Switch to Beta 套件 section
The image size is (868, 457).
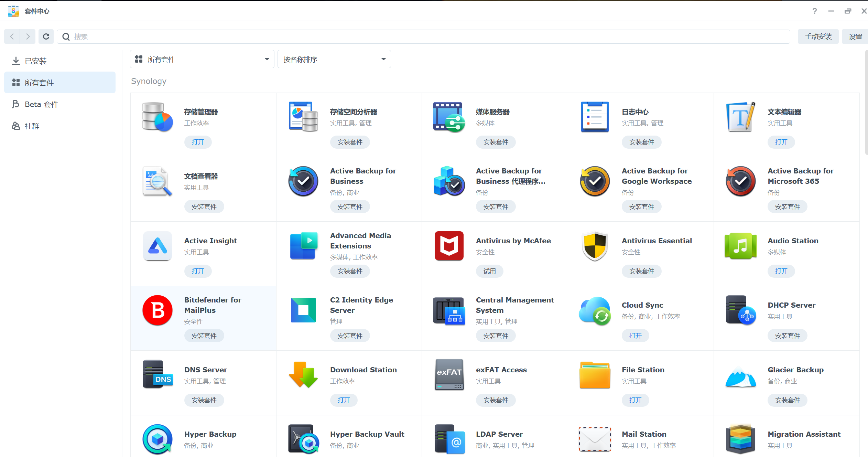point(41,104)
